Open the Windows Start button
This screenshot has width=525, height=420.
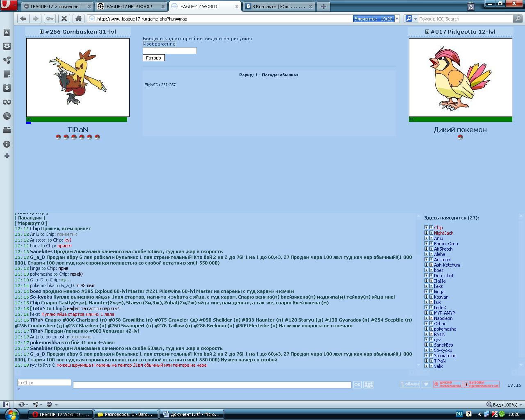[x=12, y=414]
